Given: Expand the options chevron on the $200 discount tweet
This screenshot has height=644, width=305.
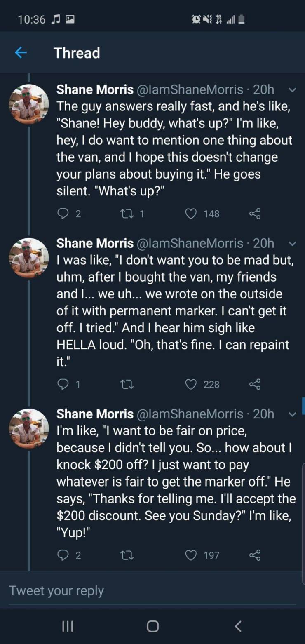Looking at the screenshot, I should coord(292,414).
